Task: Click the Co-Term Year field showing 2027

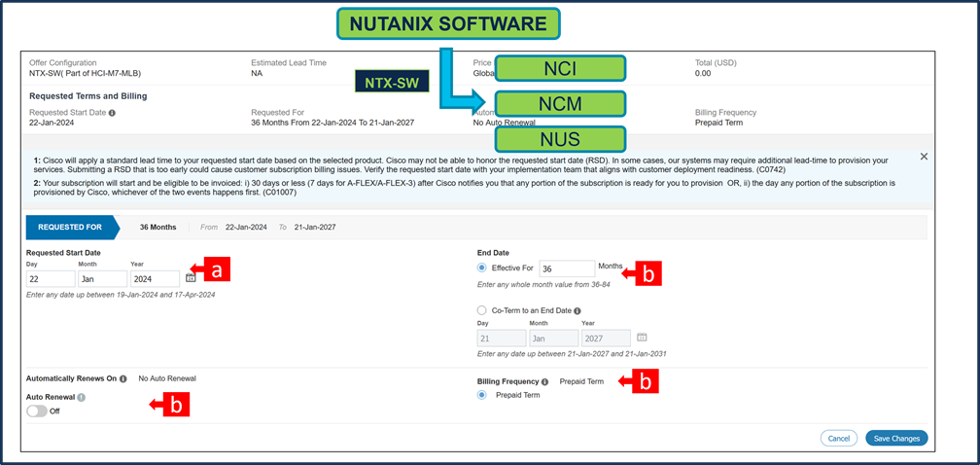Action: [x=607, y=339]
